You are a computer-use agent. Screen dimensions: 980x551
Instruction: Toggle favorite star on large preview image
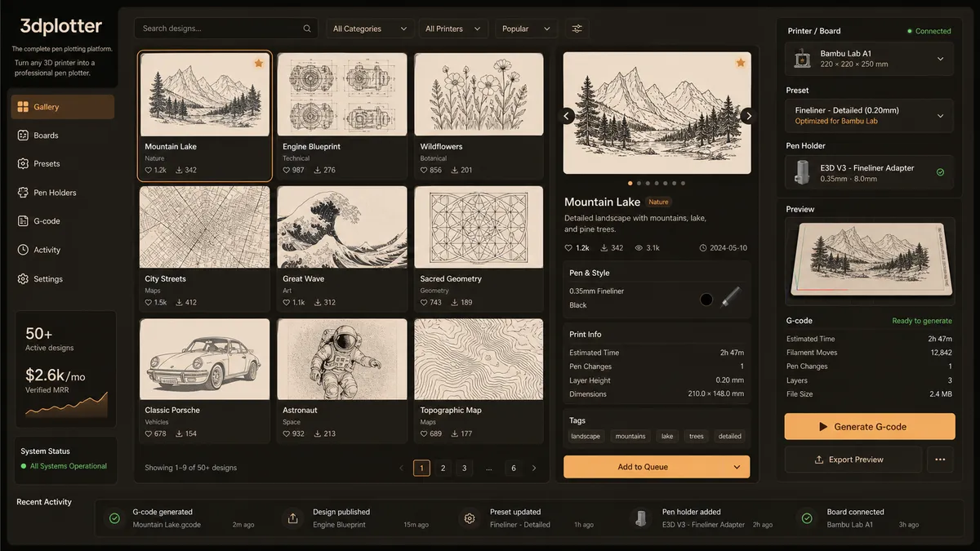pos(741,63)
